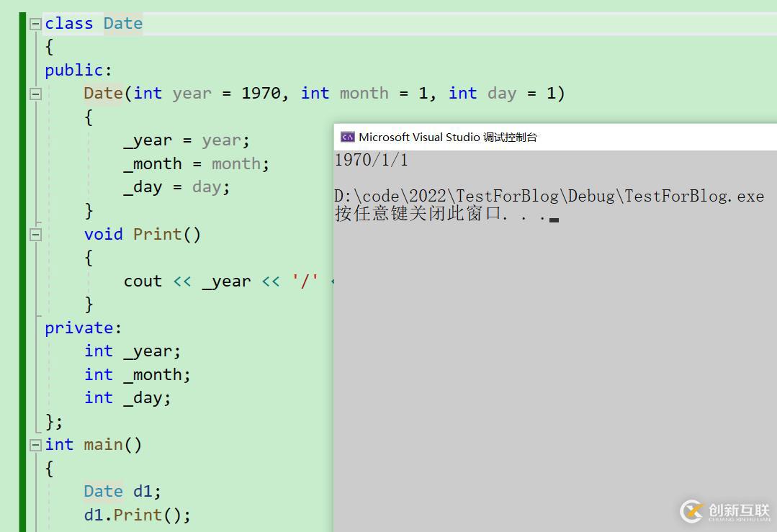This screenshot has width=777, height=532.
Task: Click the private: access specifier
Action: (x=84, y=328)
